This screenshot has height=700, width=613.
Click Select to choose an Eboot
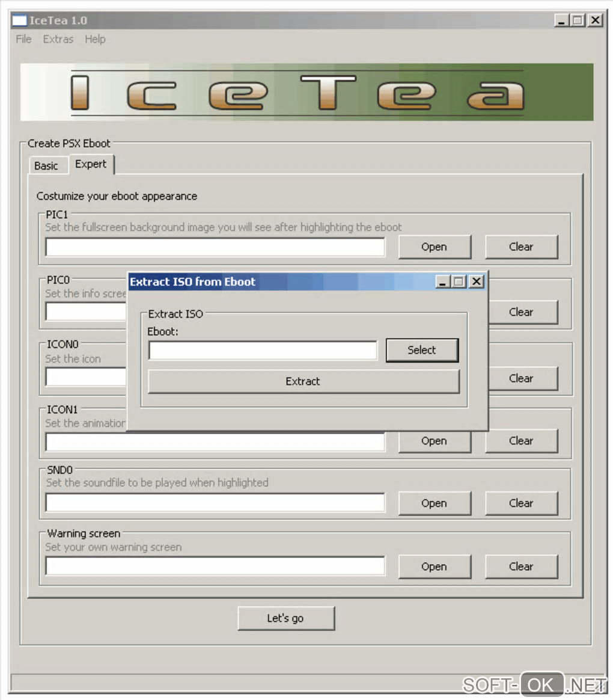pos(422,350)
